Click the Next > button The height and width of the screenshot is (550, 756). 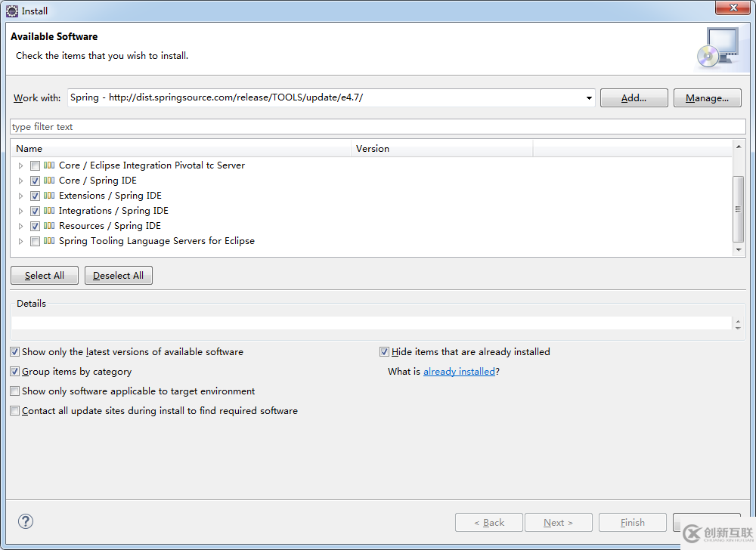pyautogui.click(x=559, y=523)
